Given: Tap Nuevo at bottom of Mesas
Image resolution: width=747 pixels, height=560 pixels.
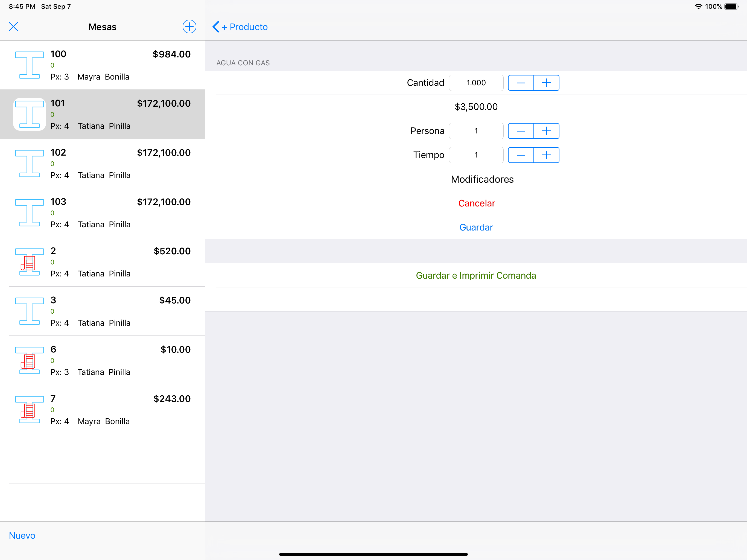Looking at the screenshot, I should tap(22, 536).
